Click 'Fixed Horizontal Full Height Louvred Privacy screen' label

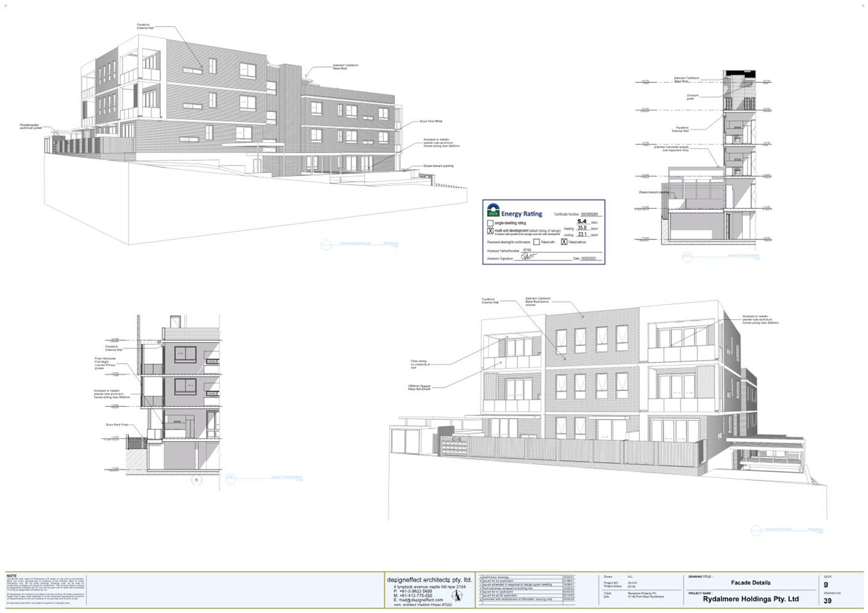[x=105, y=363]
